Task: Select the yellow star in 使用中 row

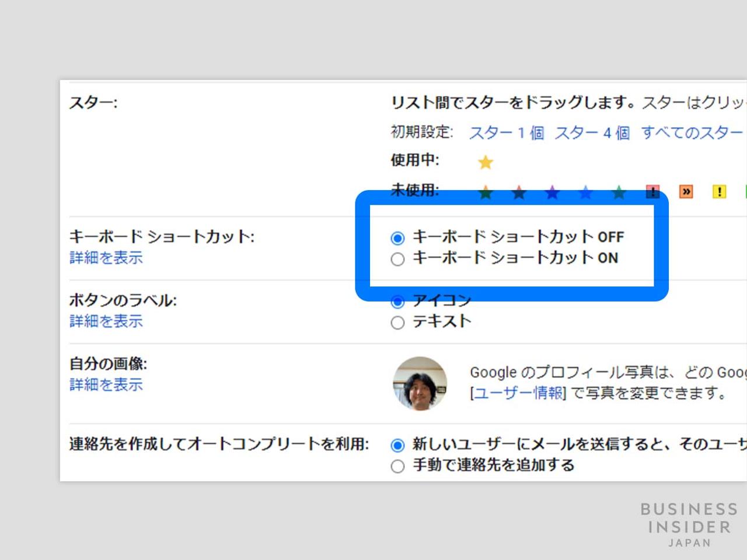Action: (486, 163)
